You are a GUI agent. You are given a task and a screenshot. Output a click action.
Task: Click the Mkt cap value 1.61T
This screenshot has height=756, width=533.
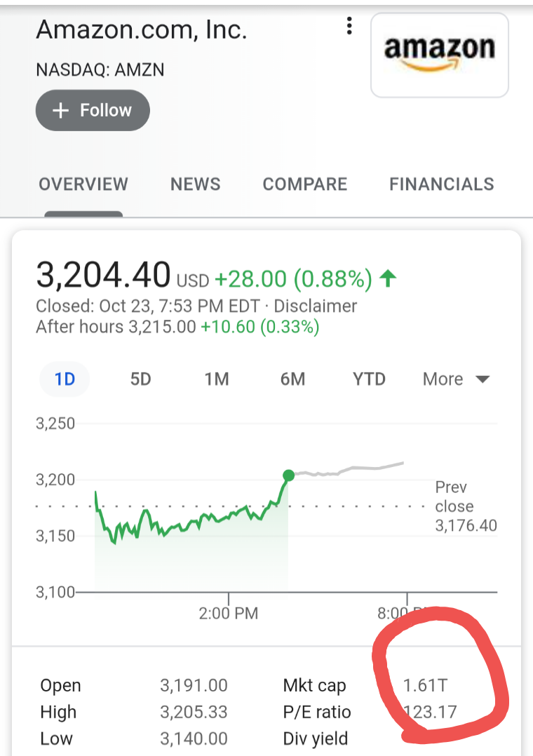point(426,685)
